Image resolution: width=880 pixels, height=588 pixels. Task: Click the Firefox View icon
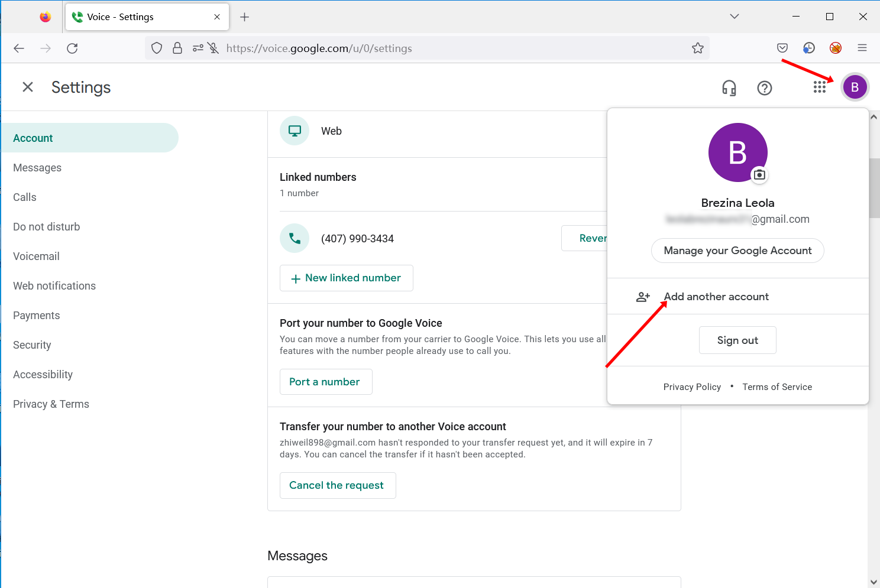(x=46, y=17)
